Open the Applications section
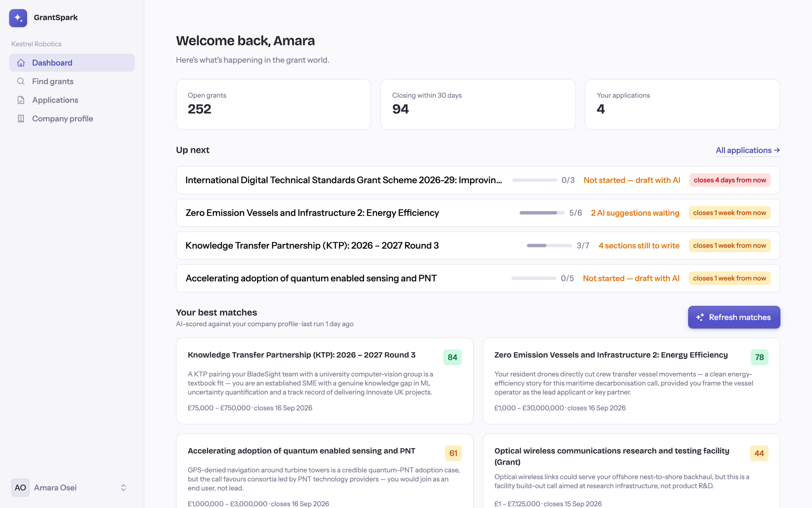This screenshot has height=508, width=812. click(x=72, y=100)
